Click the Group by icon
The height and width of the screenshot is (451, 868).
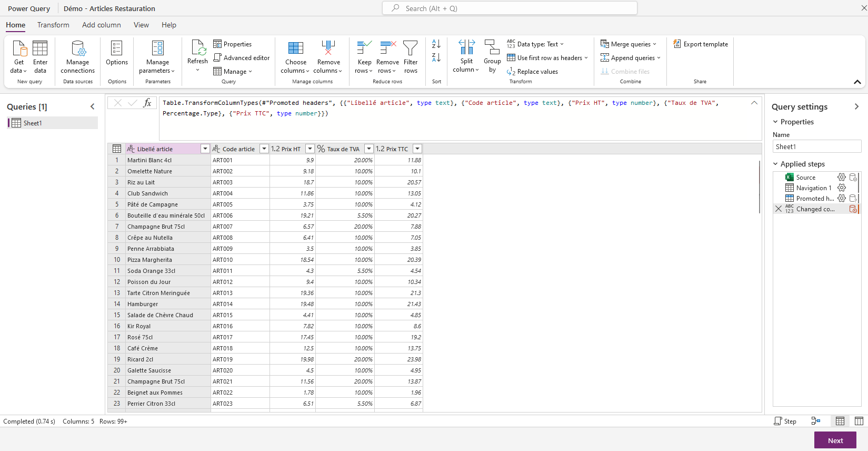(x=492, y=47)
